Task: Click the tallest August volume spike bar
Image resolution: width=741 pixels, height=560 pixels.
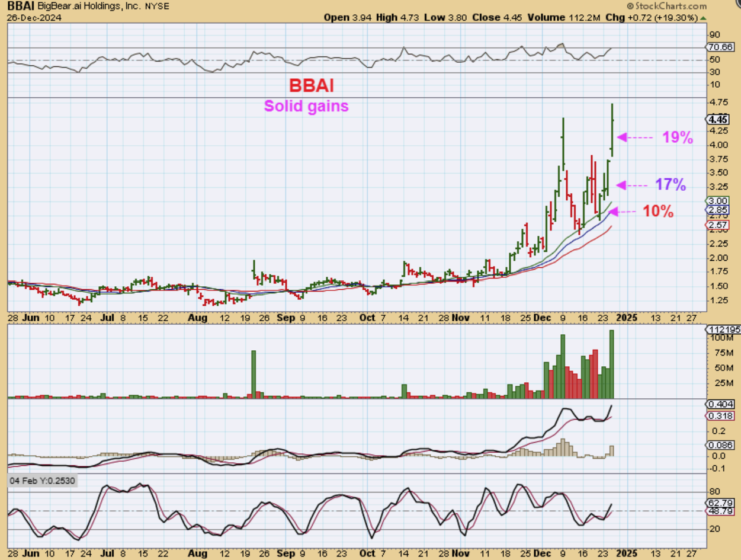Action: click(254, 374)
